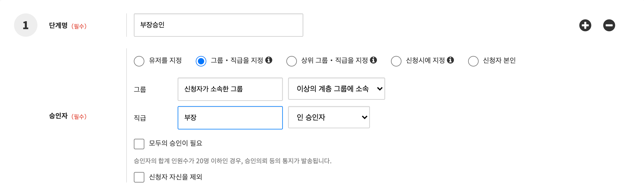Click the 단계명 field containing 부장승인
The image size is (644, 193).
[x=218, y=25]
